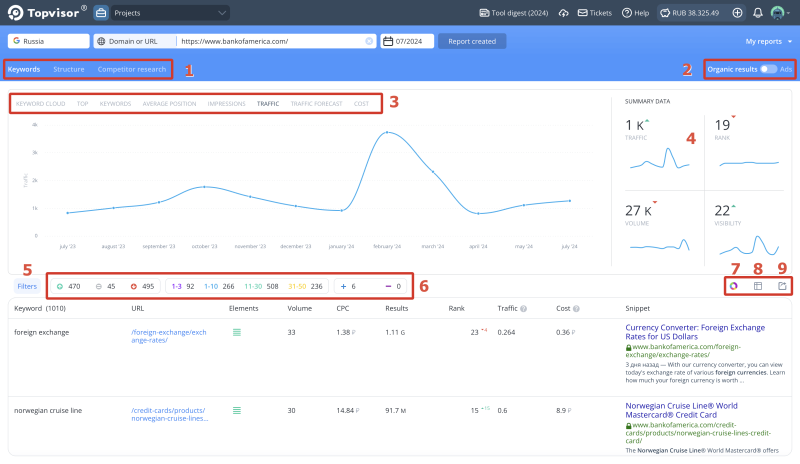The width and height of the screenshot is (800, 464).
Task: Click the bankofamerica.com URL input
Action: point(270,41)
